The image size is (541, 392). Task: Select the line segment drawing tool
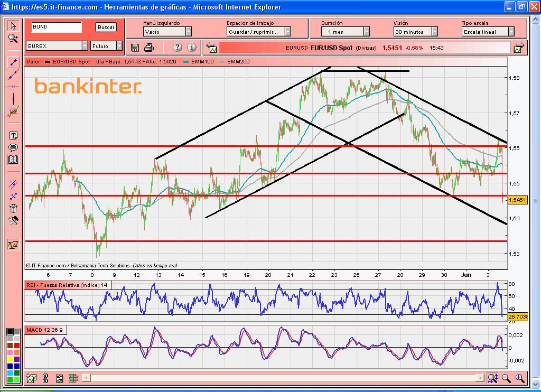tap(13, 62)
